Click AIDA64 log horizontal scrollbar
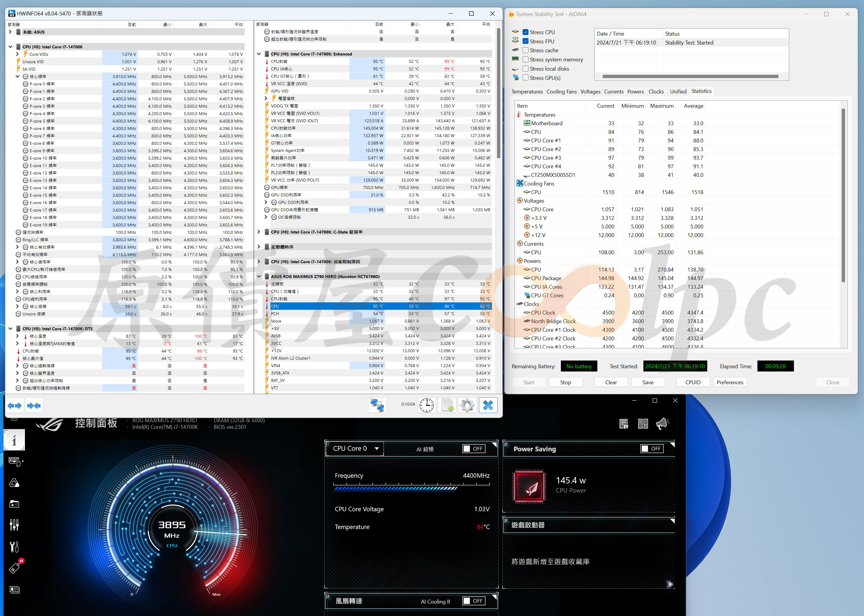This screenshot has height=616, width=864. point(690,77)
